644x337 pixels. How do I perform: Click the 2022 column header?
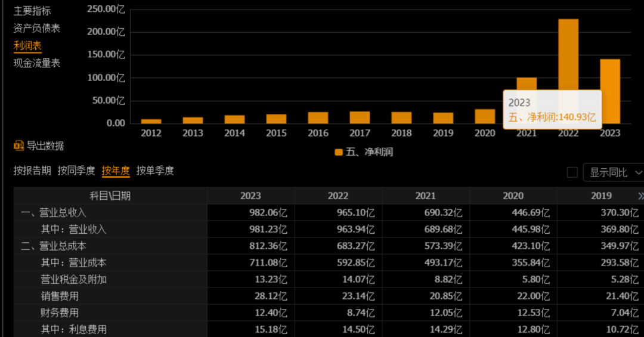tap(338, 196)
